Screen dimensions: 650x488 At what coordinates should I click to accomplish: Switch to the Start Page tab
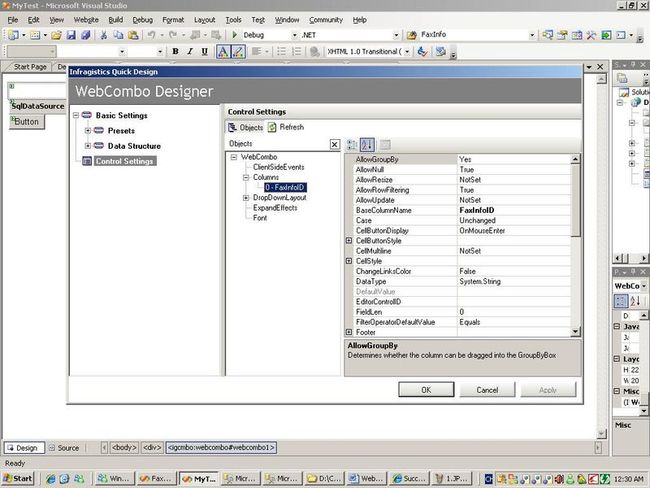tap(30, 67)
